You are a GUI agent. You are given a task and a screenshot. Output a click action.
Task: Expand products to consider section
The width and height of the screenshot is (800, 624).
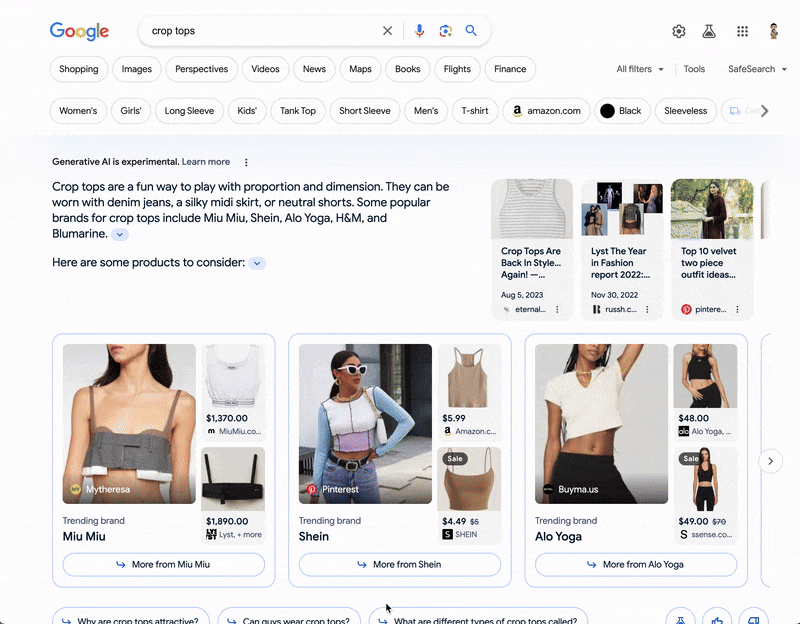click(257, 263)
